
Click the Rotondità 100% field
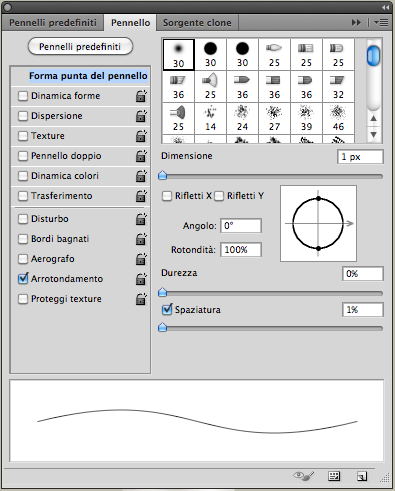tap(241, 250)
